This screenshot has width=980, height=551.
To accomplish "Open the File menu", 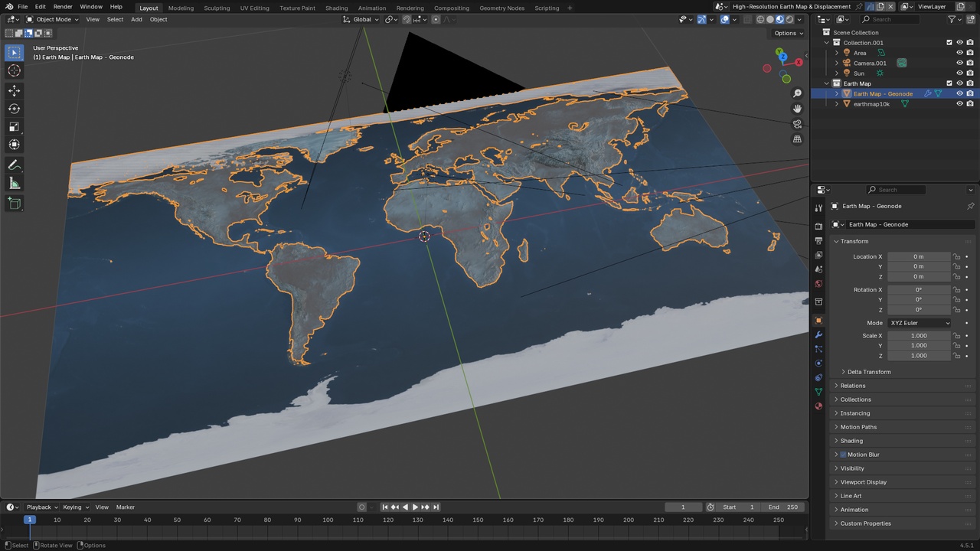I will (x=23, y=7).
